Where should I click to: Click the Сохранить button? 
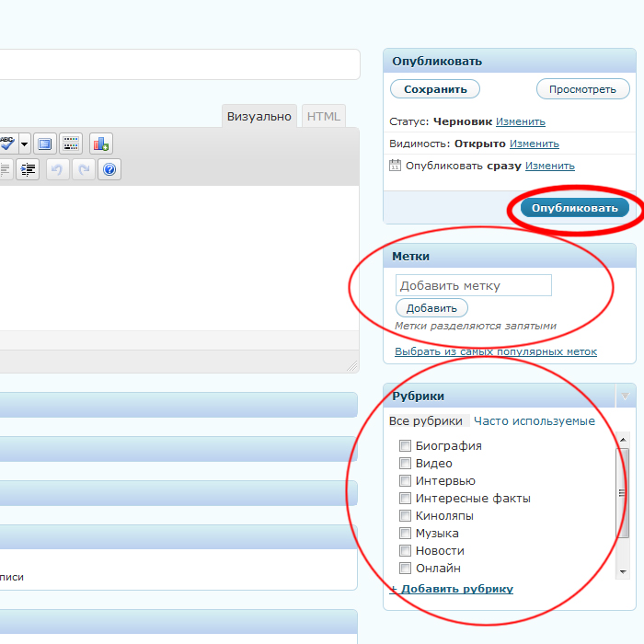[x=435, y=89]
